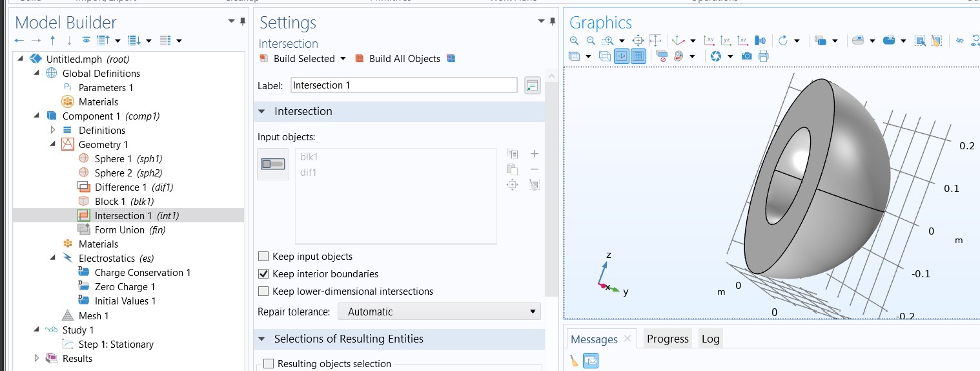Expand the Results node in tree
This screenshot has width=980, height=371.
click(37, 359)
